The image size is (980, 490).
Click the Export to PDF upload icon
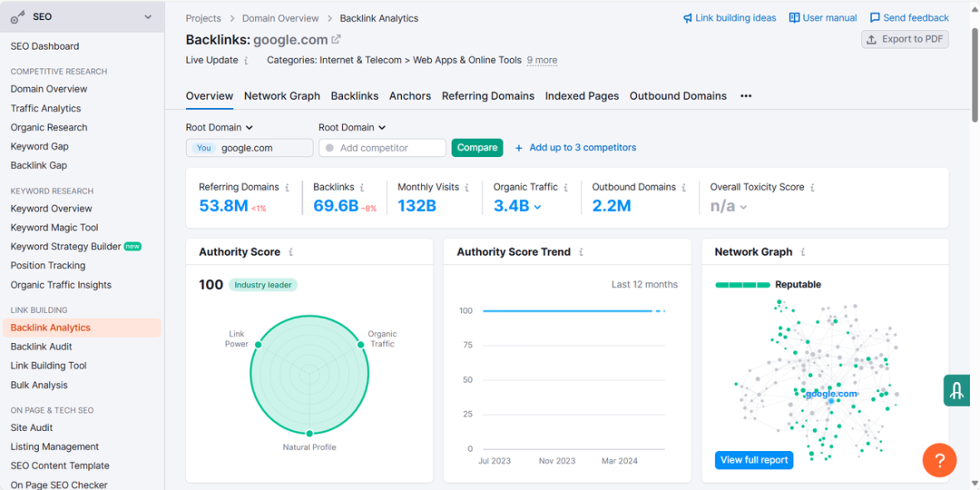pyautogui.click(x=872, y=39)
